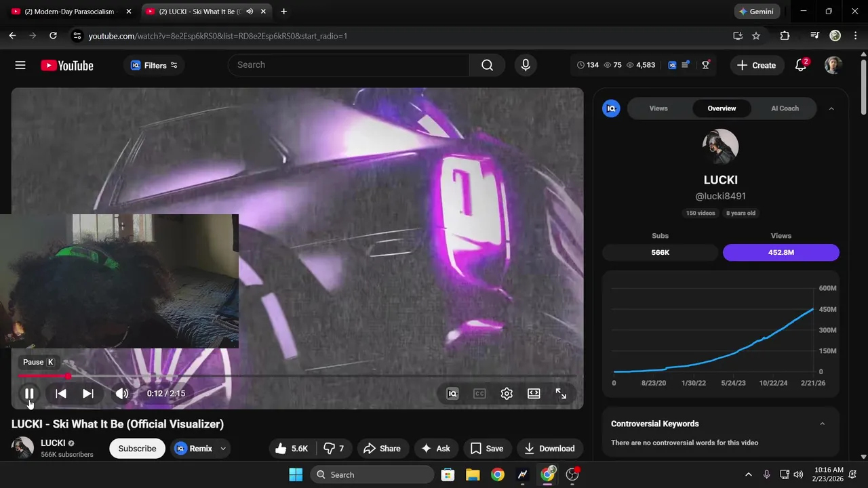Expand the Remix dropdown arrow

coord(223,449)
